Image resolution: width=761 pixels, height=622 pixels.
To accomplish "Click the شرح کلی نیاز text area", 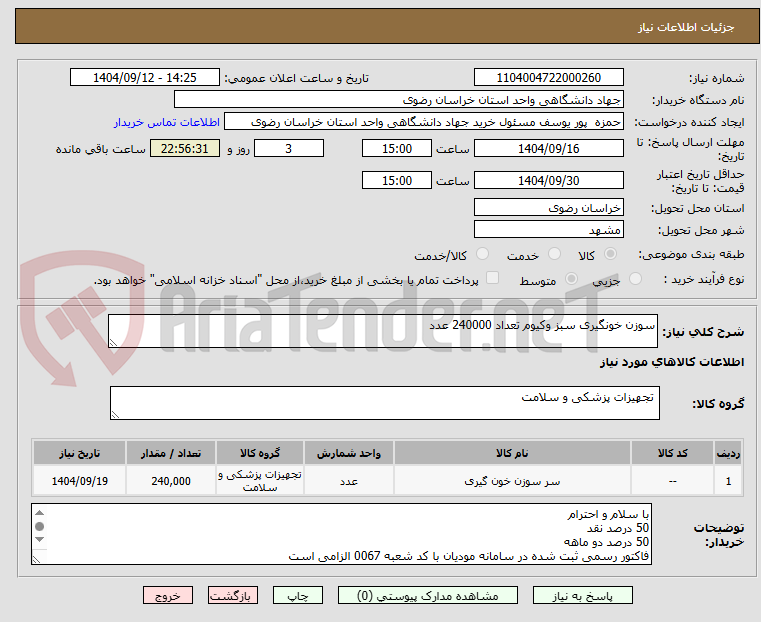I will point(382,331).
